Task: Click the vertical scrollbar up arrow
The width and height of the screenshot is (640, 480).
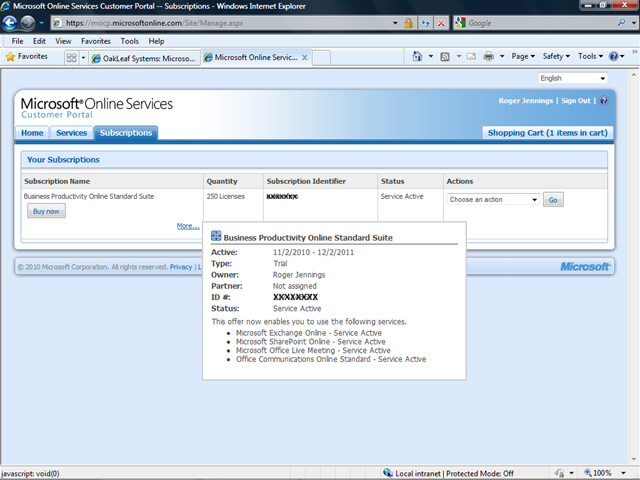Action: tap(633, 75)
